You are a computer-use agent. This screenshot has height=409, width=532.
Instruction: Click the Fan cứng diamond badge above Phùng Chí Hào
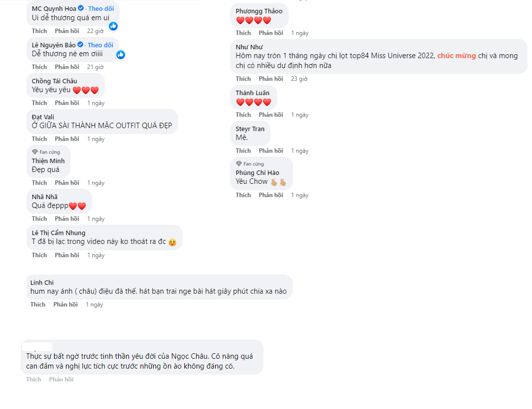(239, 164)
